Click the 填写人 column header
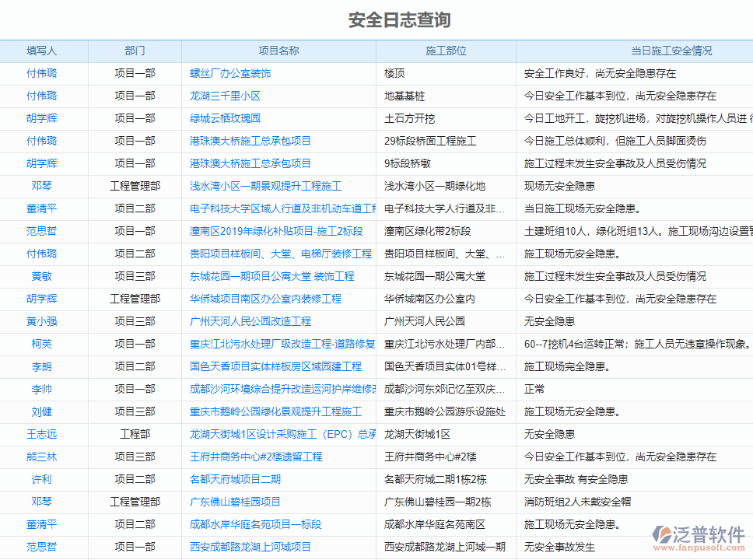 [x=43, y=51]
